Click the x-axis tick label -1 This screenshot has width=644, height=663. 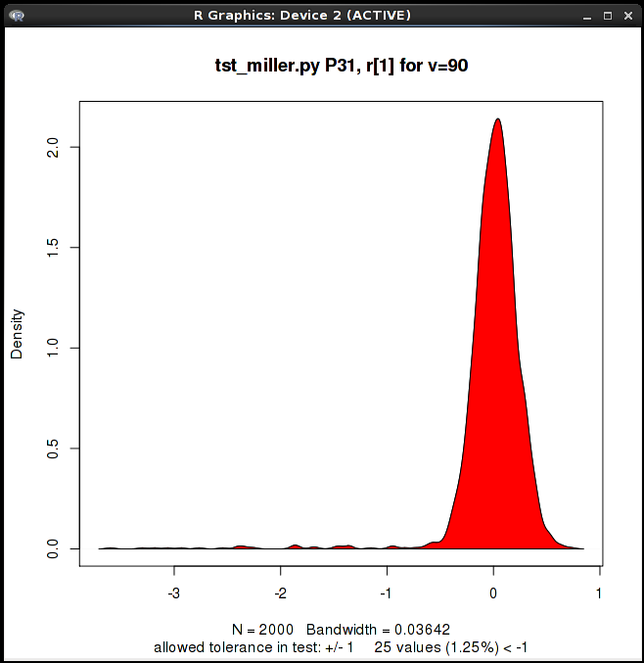click(386, 592)
